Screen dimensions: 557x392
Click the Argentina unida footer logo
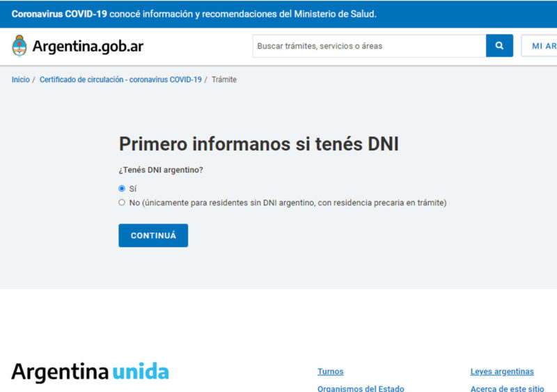90,371
